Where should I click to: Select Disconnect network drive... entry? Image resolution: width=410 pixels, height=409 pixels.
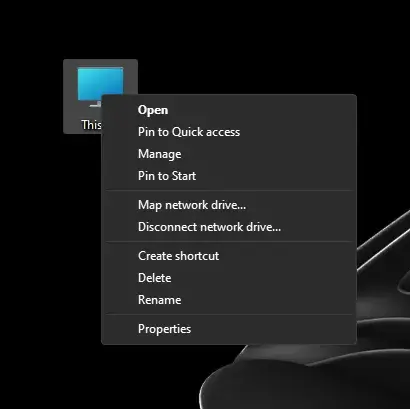pos(229,227)
